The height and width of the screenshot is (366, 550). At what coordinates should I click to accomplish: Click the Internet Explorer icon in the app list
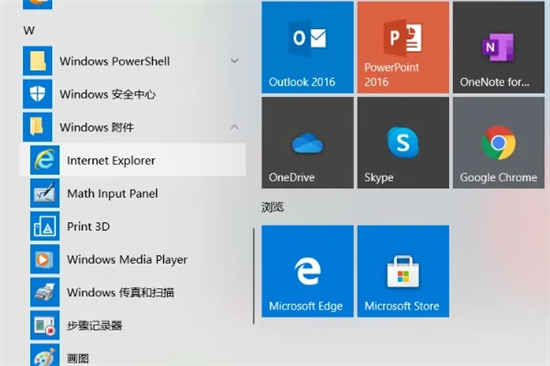45,160
